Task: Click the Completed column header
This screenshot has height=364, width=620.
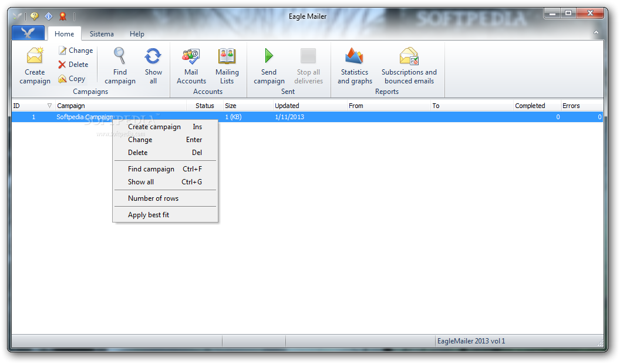Action: tap(537, 106)
